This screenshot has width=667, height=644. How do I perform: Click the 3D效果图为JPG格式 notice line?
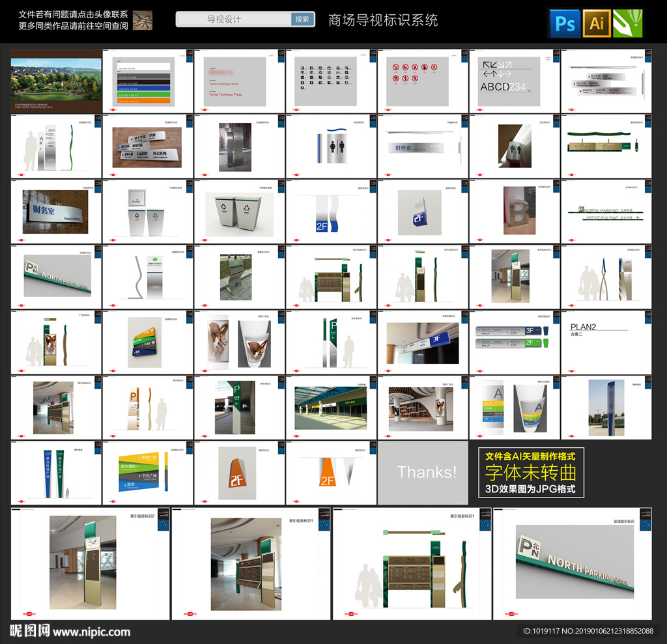[x=530, y=489]
